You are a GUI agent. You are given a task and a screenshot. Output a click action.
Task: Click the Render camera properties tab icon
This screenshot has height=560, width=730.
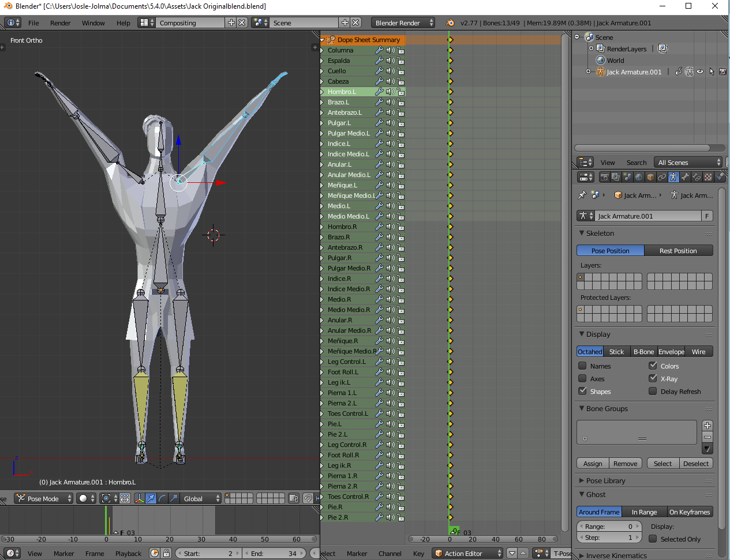click(x=604, y=177)
